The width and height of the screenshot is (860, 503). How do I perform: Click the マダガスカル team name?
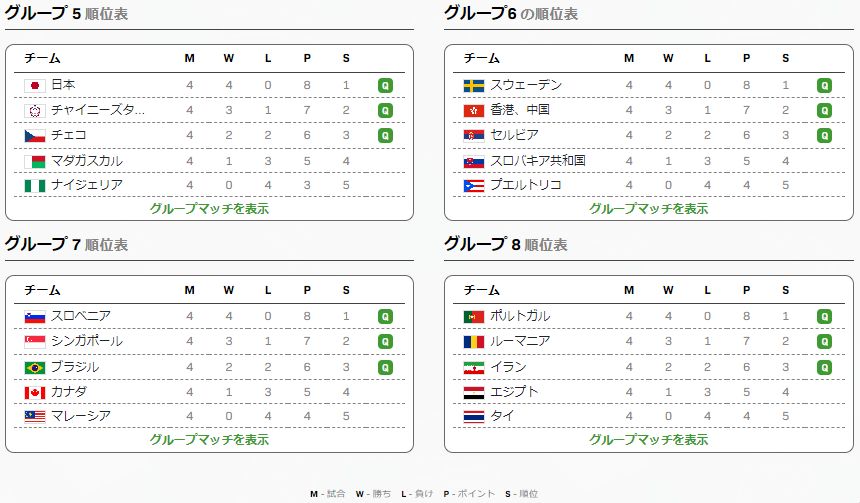(87, 160)
